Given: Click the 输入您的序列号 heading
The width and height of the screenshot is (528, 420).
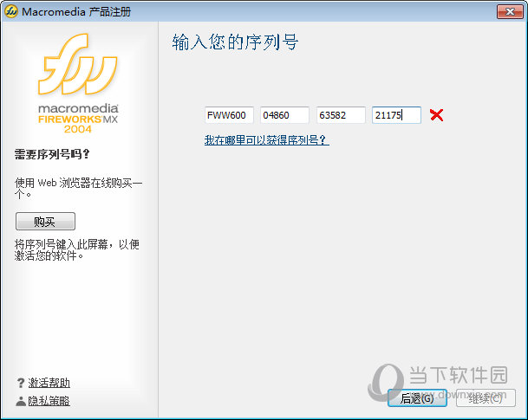Looking at the screenshot, I should (235, 42).
